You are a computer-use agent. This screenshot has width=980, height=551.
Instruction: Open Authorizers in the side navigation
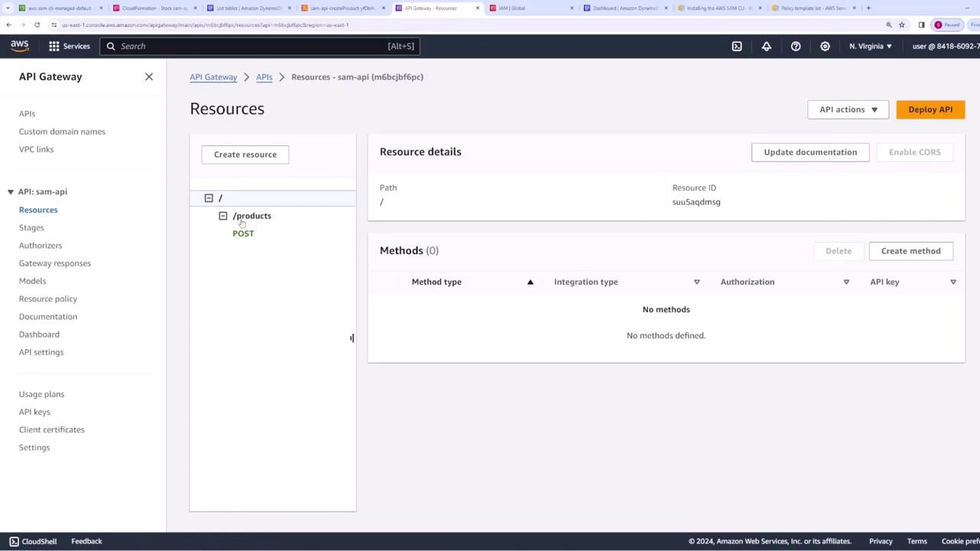pyautogui.click(x=41, y=245)
